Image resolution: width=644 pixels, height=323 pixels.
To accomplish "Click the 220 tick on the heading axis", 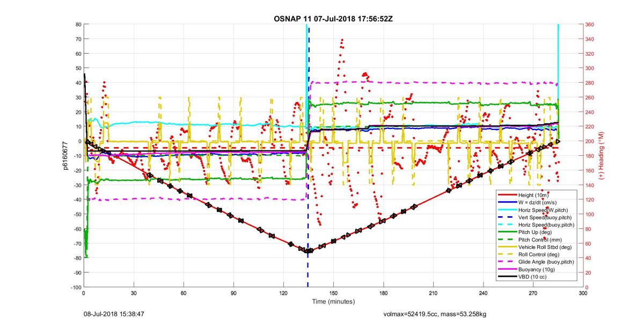I will (x=590, y=126).
